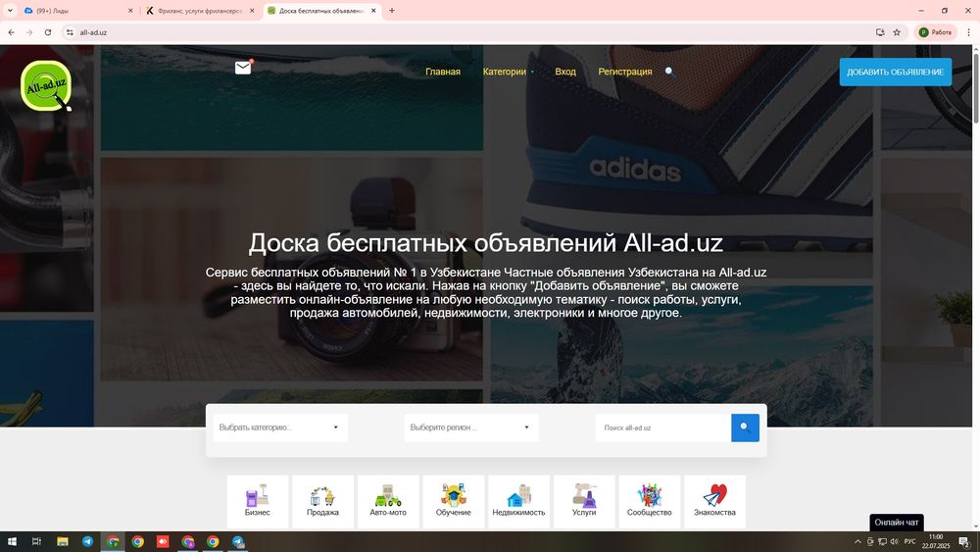Click the blue search submit button
Viewport: 980px width, 552px height.
click(745, 427)
